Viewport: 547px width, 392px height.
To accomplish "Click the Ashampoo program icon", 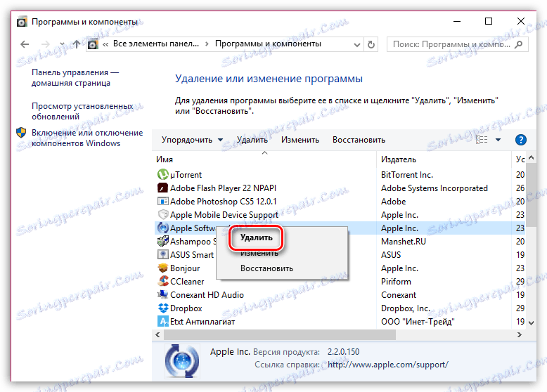I will (x=162, y=242).
